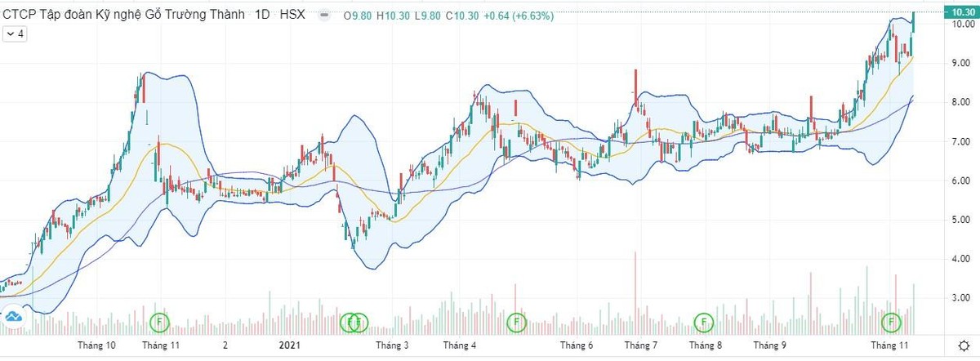Click Tháng 9 on the time axis
Viewport: 980px width, 361px height.
point(770,345)
